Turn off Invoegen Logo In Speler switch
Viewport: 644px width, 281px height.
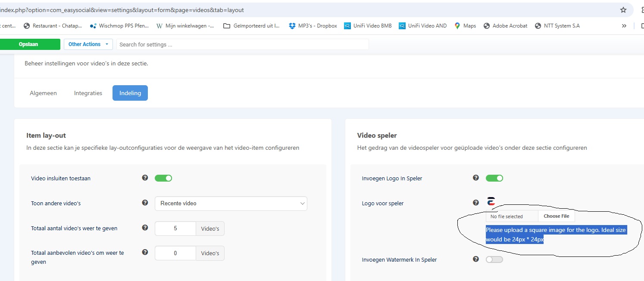click(x=494, y=178)
